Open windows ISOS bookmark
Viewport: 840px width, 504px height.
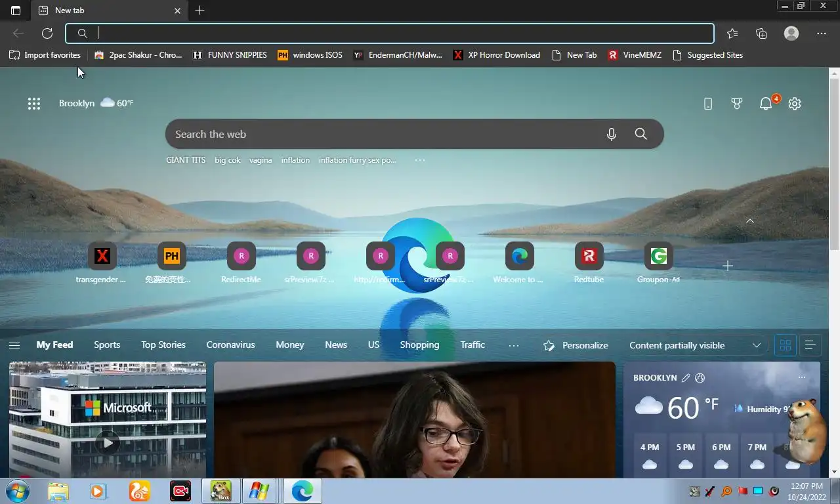[x=310, y=55]
